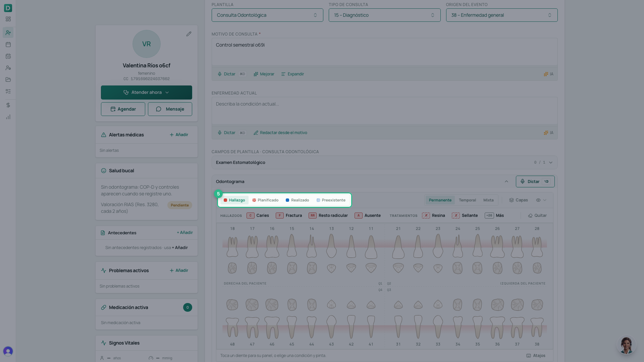The height and width of the screenshot is (362, 644).
Task: Click IA sparkle in Motivo de consulta
Action: pyautogui.click(x=548, y=74)
